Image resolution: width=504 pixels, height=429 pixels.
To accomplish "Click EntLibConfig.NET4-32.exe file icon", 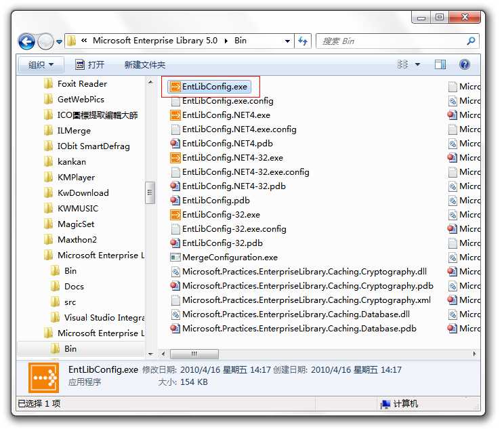I will pos(175,158).
